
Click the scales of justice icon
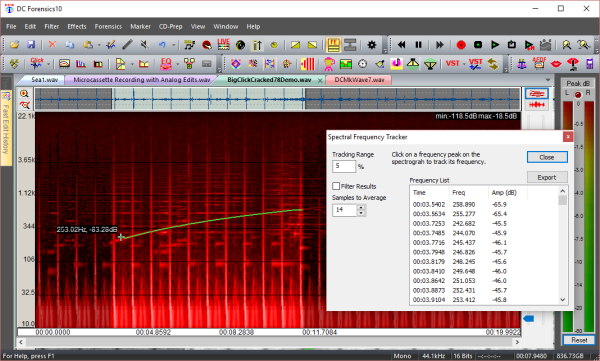[522, 64]
